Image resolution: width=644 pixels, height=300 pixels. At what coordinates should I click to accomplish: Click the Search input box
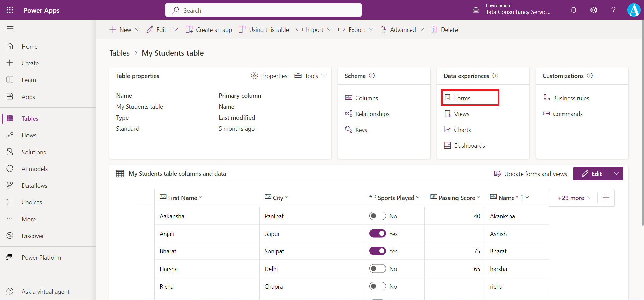tap(263, 10)
